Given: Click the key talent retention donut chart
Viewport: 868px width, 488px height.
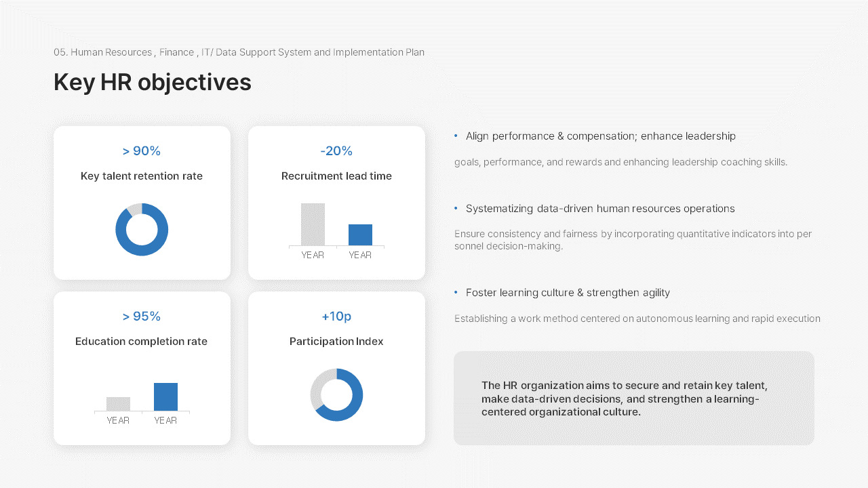Looking at the screenshot, I should tap(142, 230).
